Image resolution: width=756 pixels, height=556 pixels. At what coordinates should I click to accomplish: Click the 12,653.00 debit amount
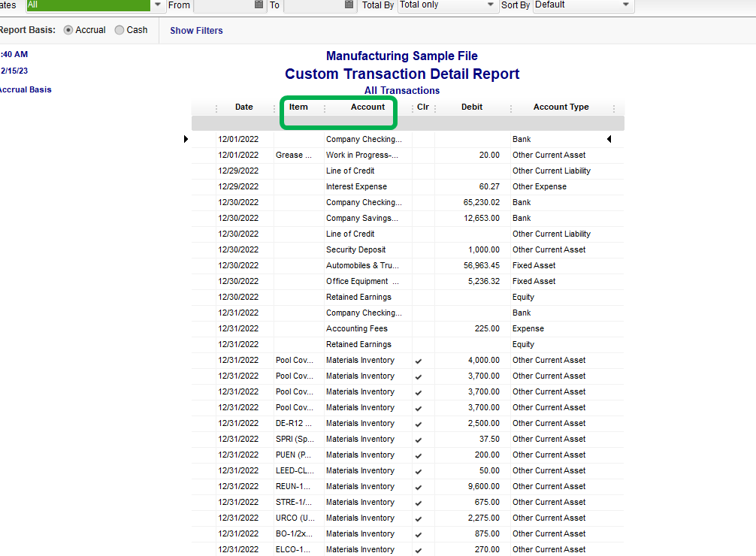(482, 218)
